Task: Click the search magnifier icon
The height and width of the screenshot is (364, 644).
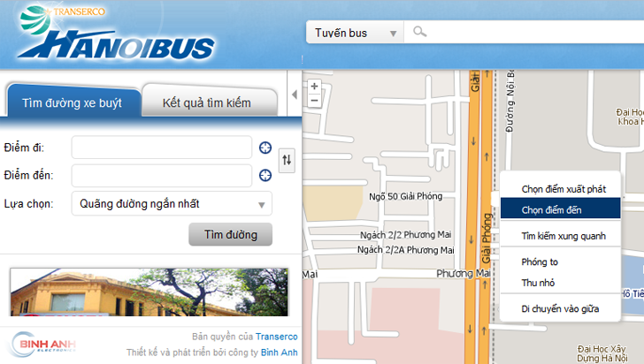Action: [x=419, y=32]
